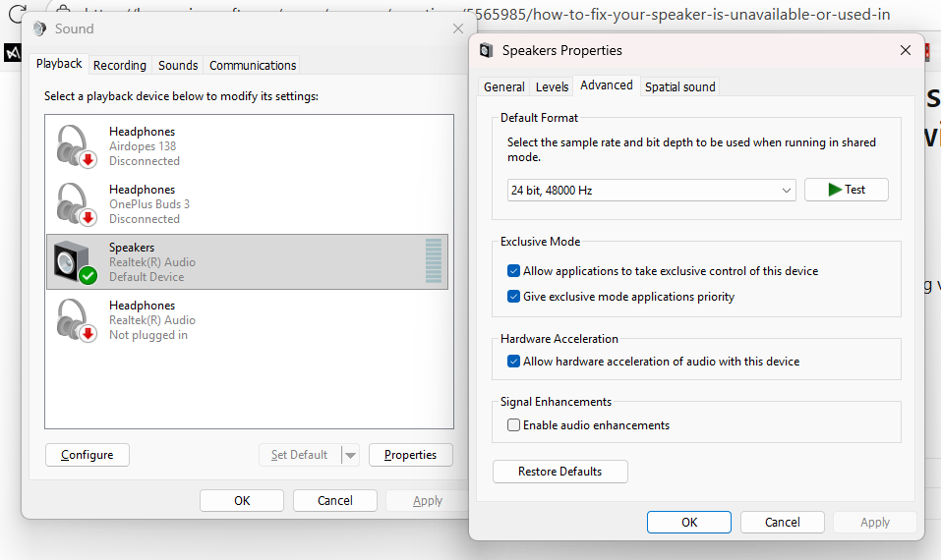Expand the Set Default dropdown arrow
The image size is (941, 560).
pos(350,455)
